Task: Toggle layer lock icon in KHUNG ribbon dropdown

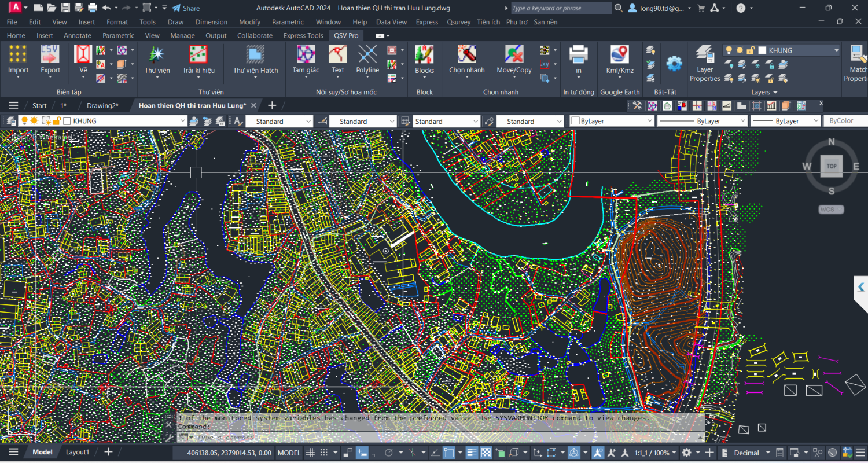Action: pyautogui.click(x=751, y=50)
